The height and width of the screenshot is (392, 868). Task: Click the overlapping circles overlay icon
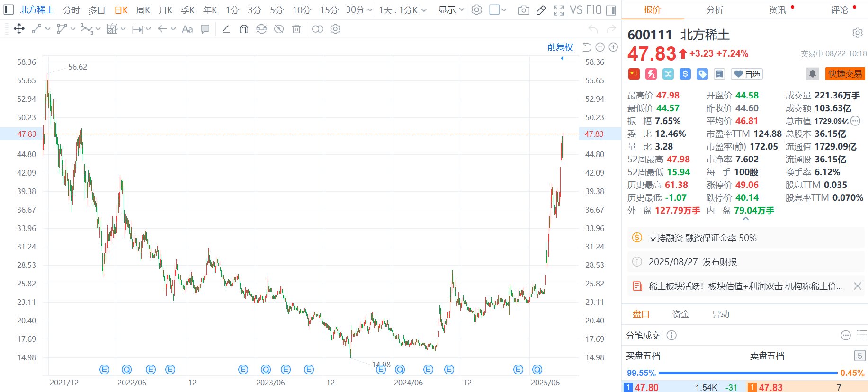pos(318,29)
